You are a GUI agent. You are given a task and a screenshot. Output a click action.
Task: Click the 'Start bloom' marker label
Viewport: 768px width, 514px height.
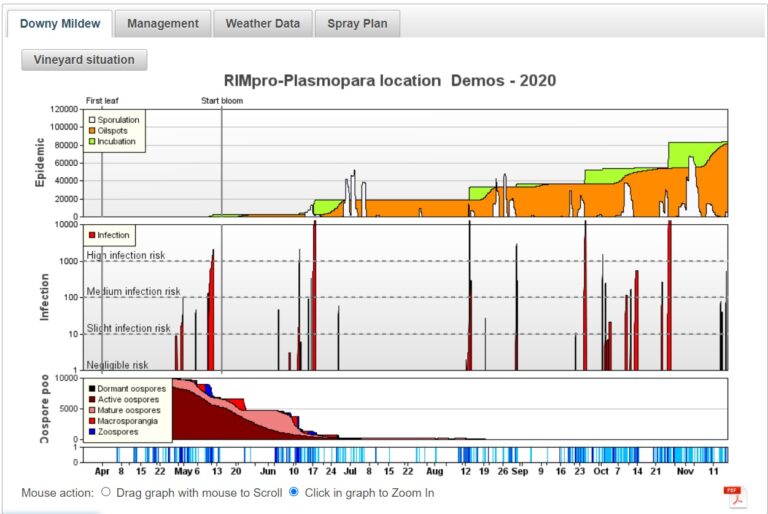tap(222, 100)
